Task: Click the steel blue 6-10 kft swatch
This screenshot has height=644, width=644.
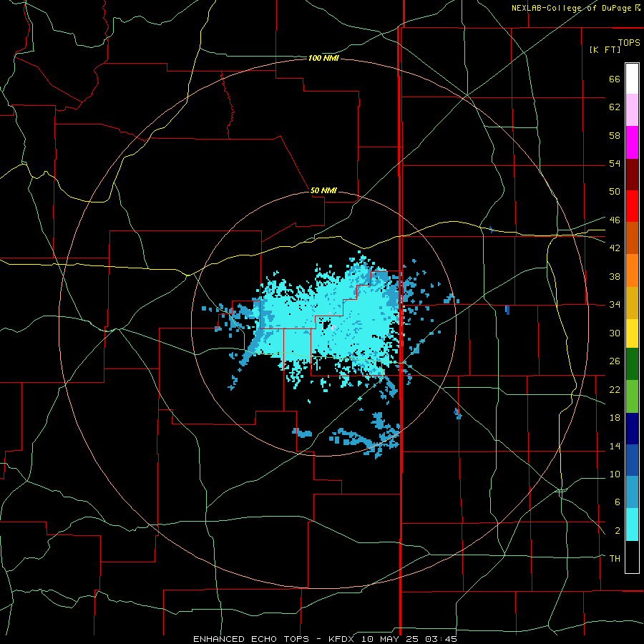Action: pos(632,492)
